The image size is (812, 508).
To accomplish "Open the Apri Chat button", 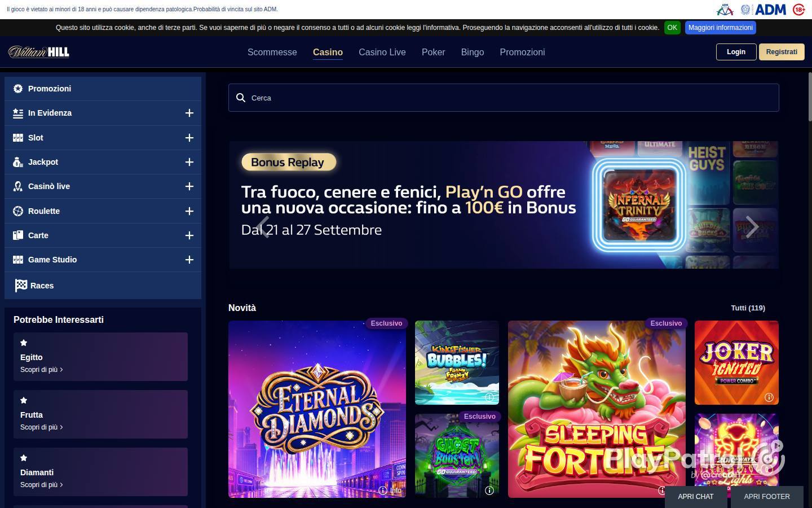I will click(696, 497).
